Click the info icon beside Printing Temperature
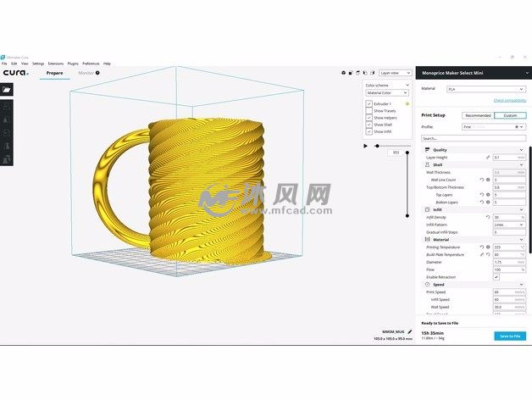 pyautogui.click(x=488, y=247)
